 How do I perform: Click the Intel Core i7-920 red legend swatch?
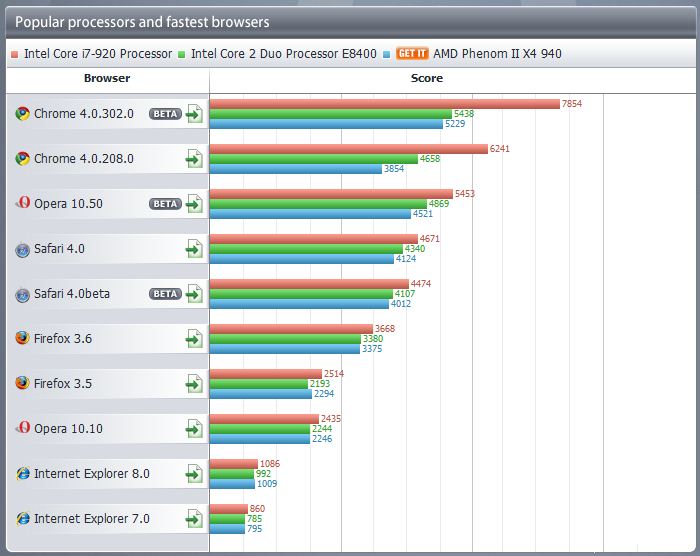point(15,54)
